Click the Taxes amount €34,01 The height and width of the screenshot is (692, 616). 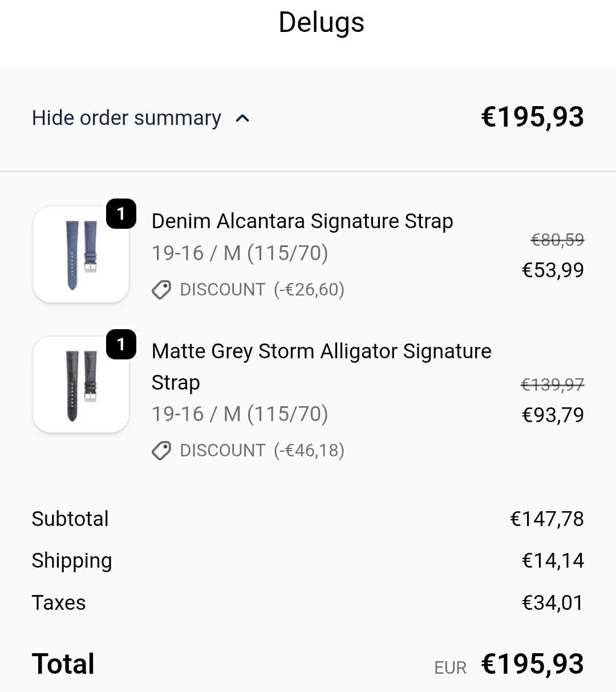pyautogui.click(x=553, y=603)
